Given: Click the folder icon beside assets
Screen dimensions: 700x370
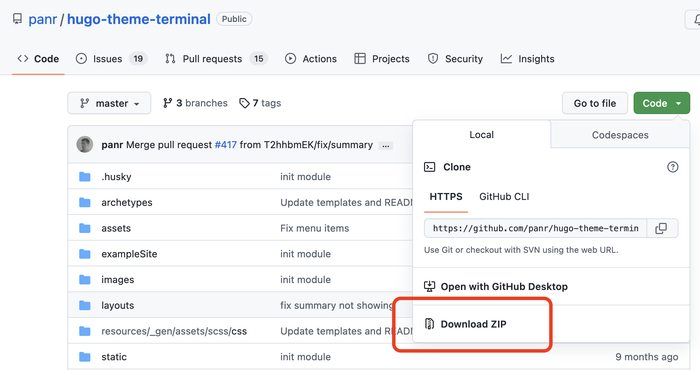Looking at the screenshot, I should [x=85, y=229].
